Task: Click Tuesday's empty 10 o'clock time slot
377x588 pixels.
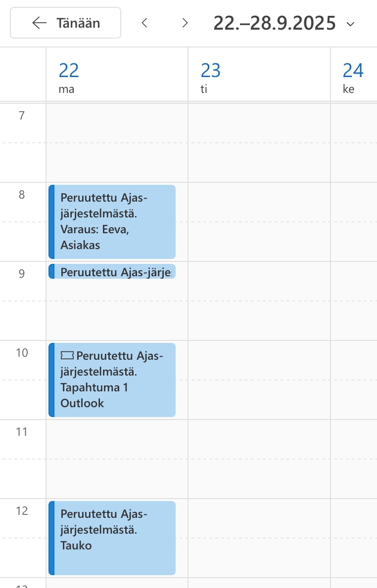Action: (259, 379)
